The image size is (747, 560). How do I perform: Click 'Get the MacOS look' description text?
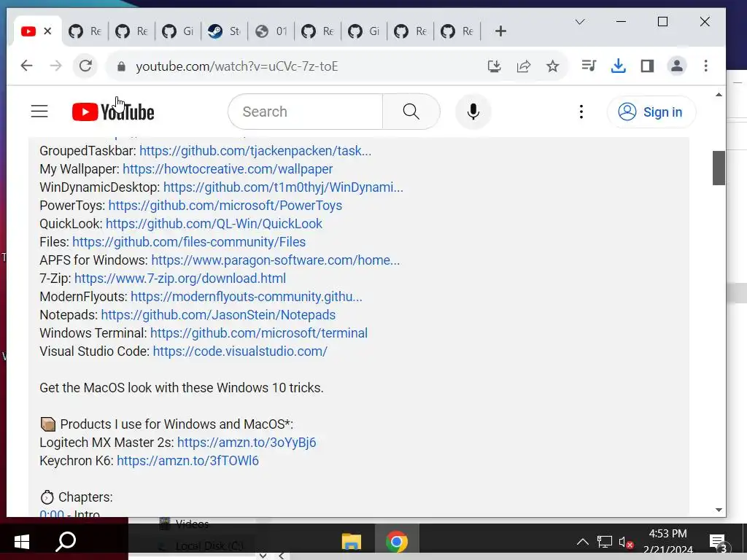pyautogui.click(x=182, y=388)
